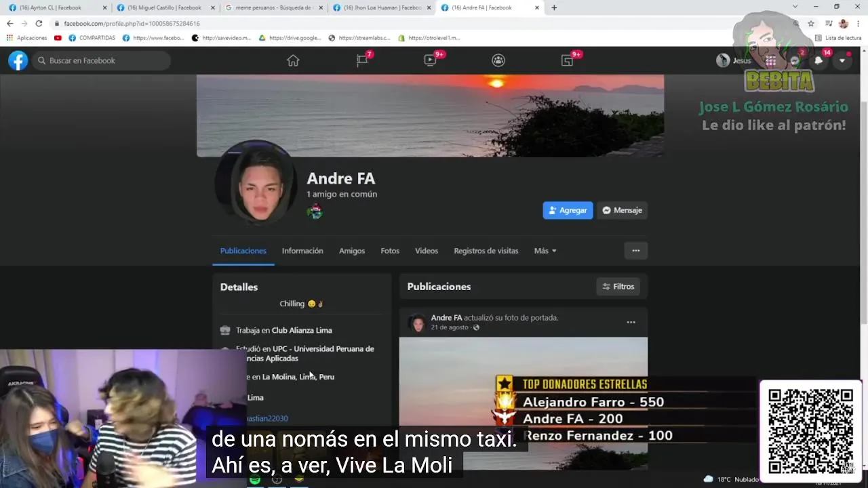868x488 pixels.
Task: Click the page zoom magnifier icon
Action: tap(796, 23)
